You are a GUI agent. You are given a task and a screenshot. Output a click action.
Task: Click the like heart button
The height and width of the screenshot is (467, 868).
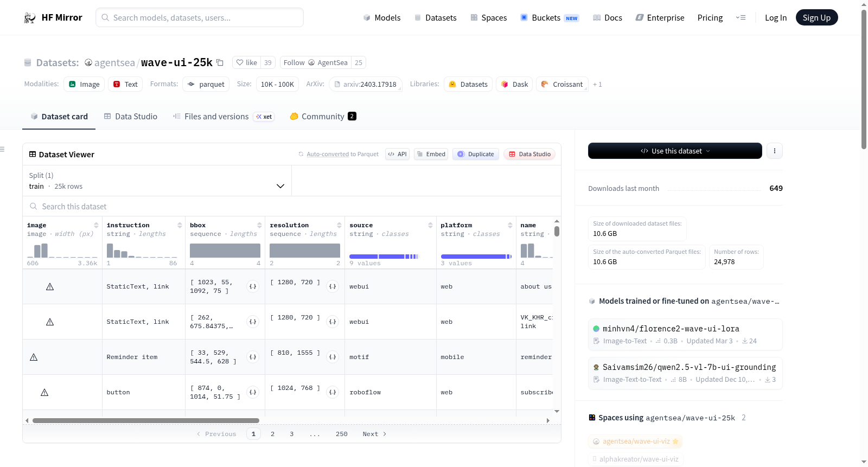coord(246,62)
